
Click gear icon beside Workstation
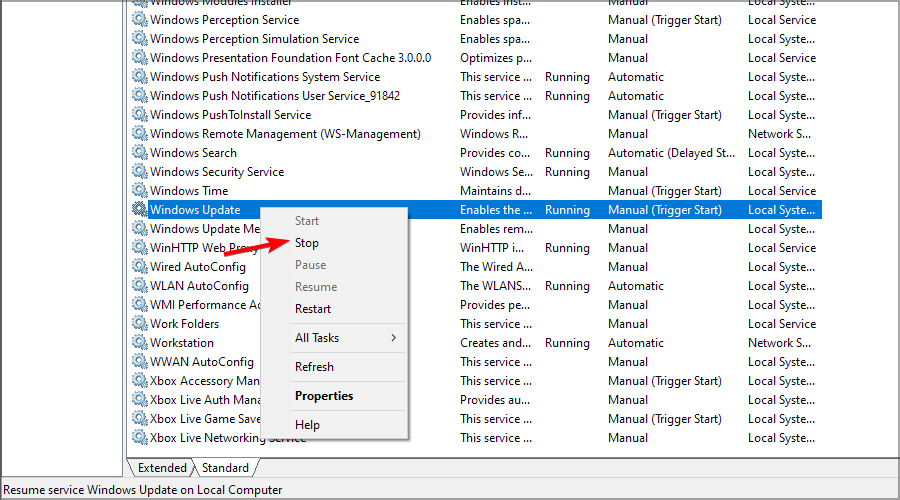[139, 342]
